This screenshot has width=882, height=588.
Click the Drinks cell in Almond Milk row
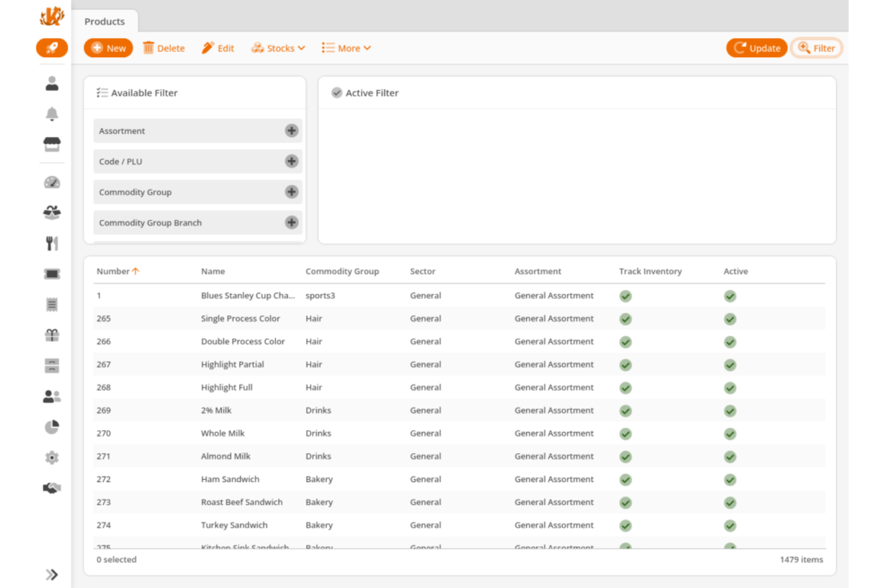pos(318,456)
